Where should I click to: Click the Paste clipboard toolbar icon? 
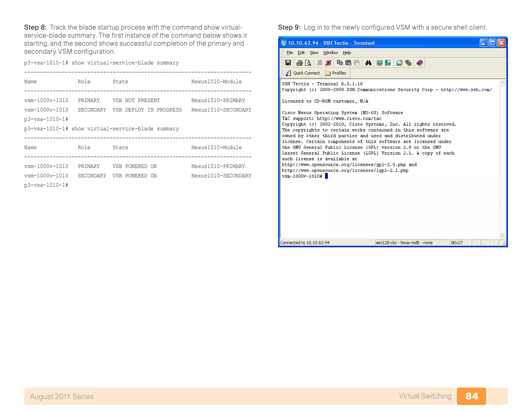tap(348, 63)
